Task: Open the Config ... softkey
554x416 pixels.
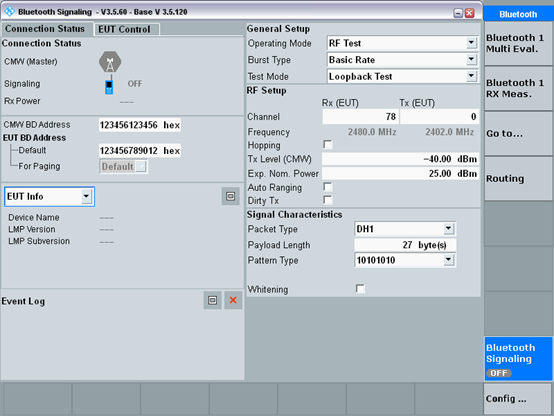Action: 518,399
